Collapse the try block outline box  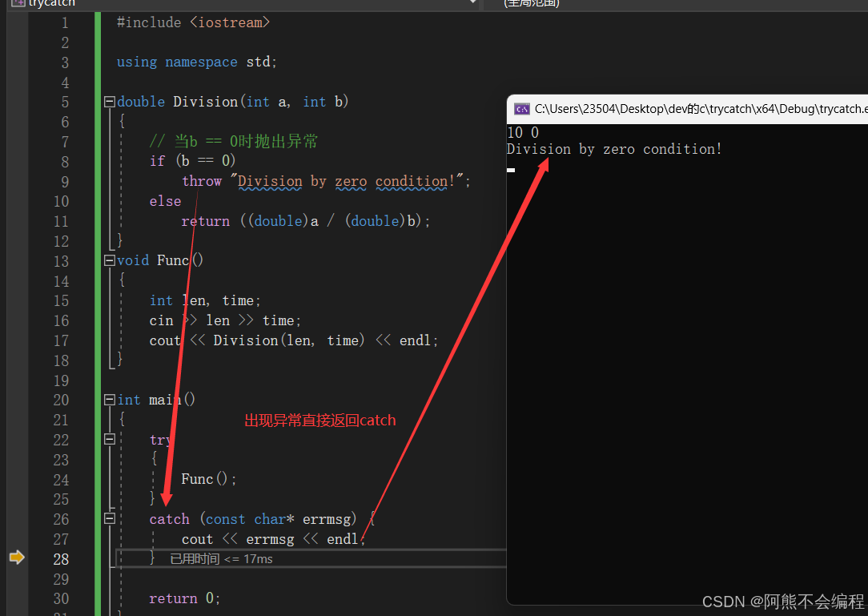pyautogui.click(x=110, y=440)
